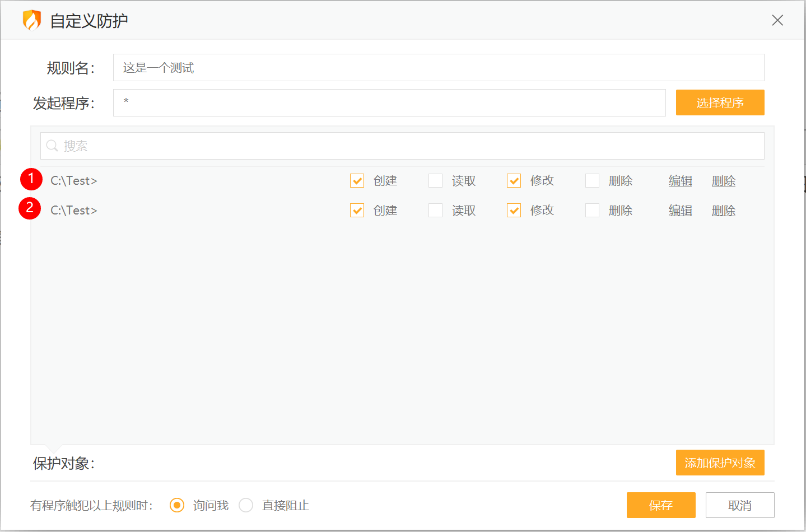Screen dimensions: 806x532
Task: Select the 直接阻止 radio option
Action: click(x=246, y=505)
